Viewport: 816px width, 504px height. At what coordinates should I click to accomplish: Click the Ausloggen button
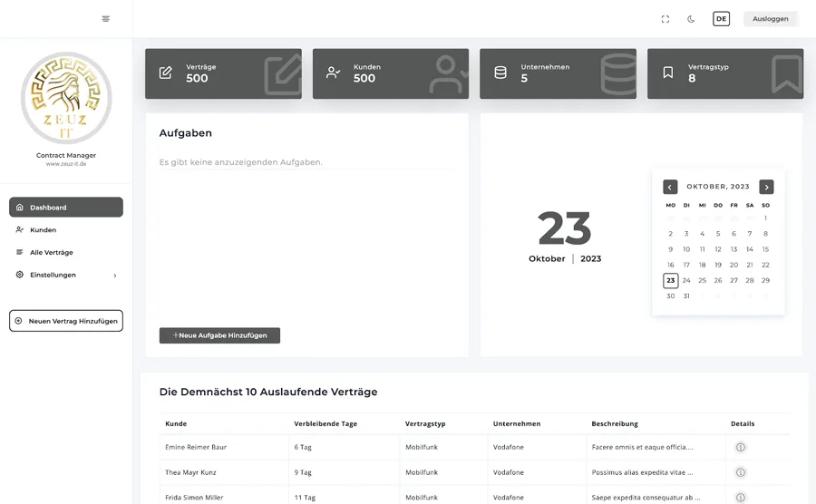[x=770, y=19]
